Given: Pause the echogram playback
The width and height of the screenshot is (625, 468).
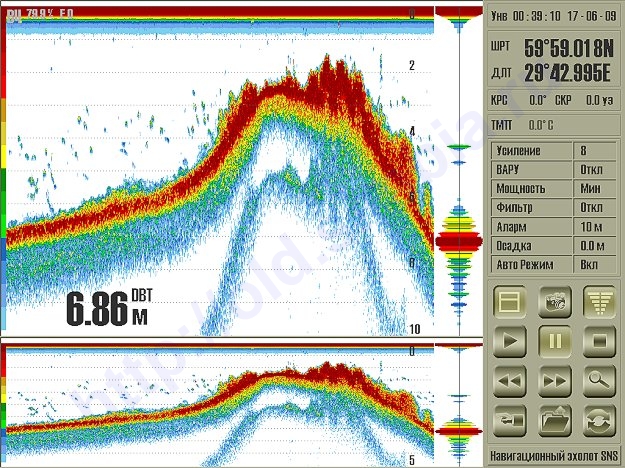Looking at the screenshot, I should tap(554, 341).
